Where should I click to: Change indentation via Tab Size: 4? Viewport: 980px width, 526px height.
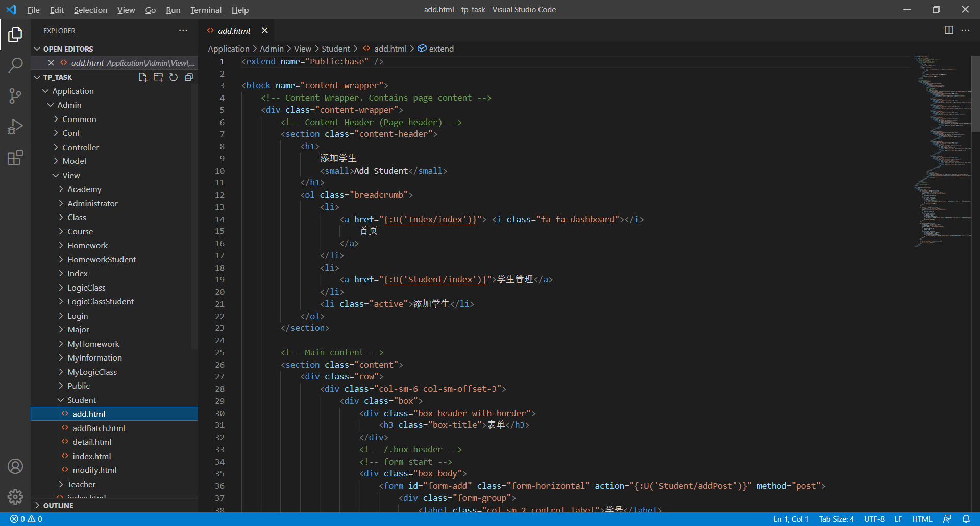837,519
